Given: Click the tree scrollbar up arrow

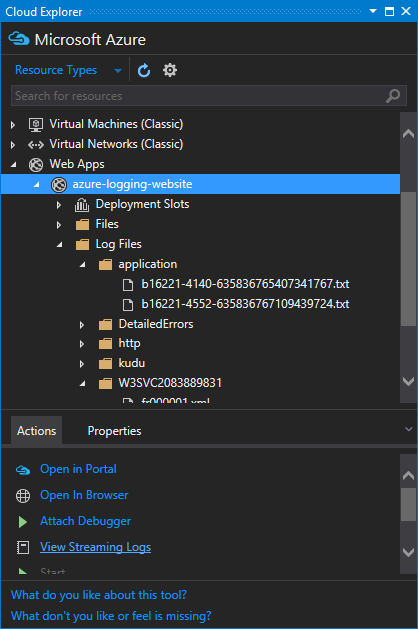Looking at the screenshot, I should [408, 134].
